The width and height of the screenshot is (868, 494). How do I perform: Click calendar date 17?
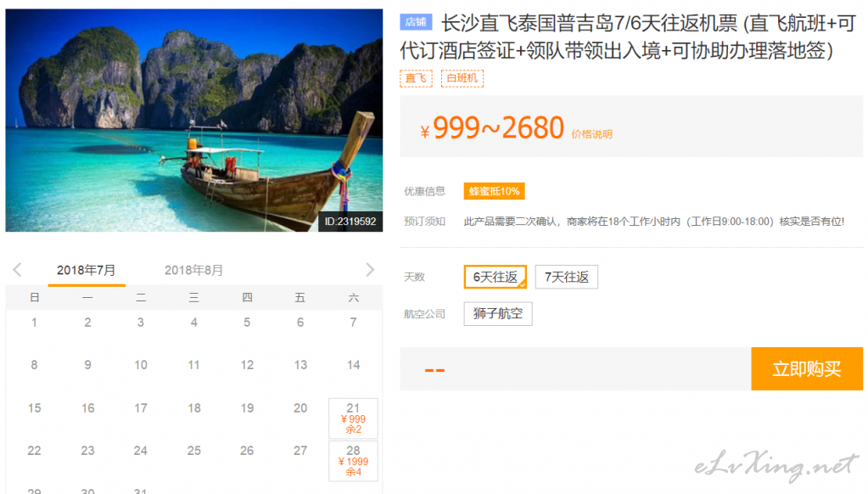click(x=141, y=408)
